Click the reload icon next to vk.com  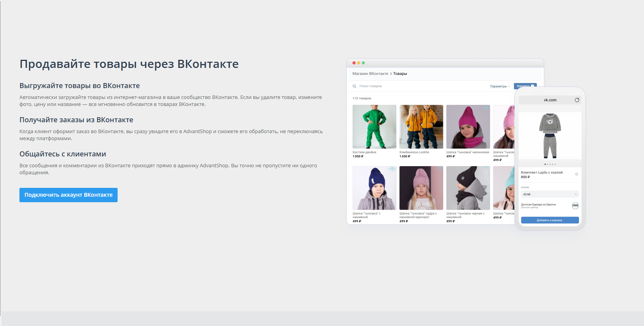point(577,100)
